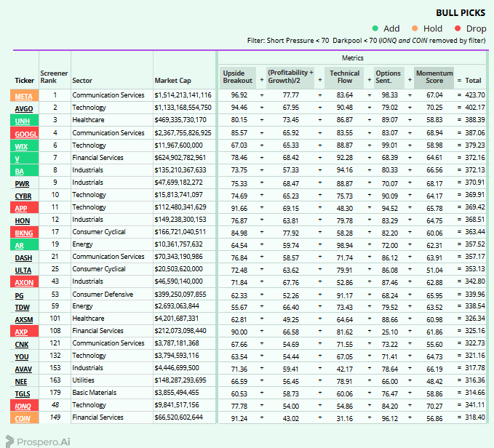This screenshot has width=494, height=448.
Task: Click META's total value 423.70
Action: click(x=475, y=95)
